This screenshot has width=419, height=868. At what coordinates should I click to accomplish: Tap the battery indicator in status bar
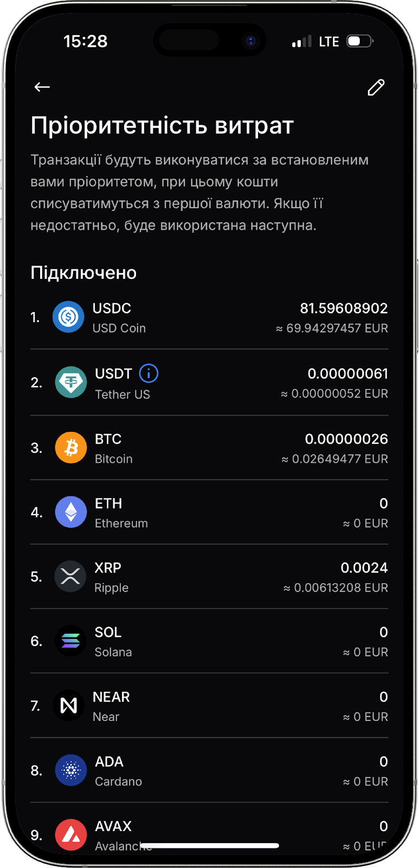pyautogui.click(x=359, y=41)
